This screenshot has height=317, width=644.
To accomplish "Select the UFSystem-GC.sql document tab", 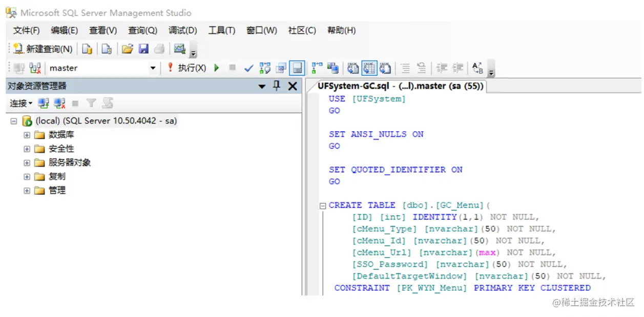I will click(x=401, y=86).
